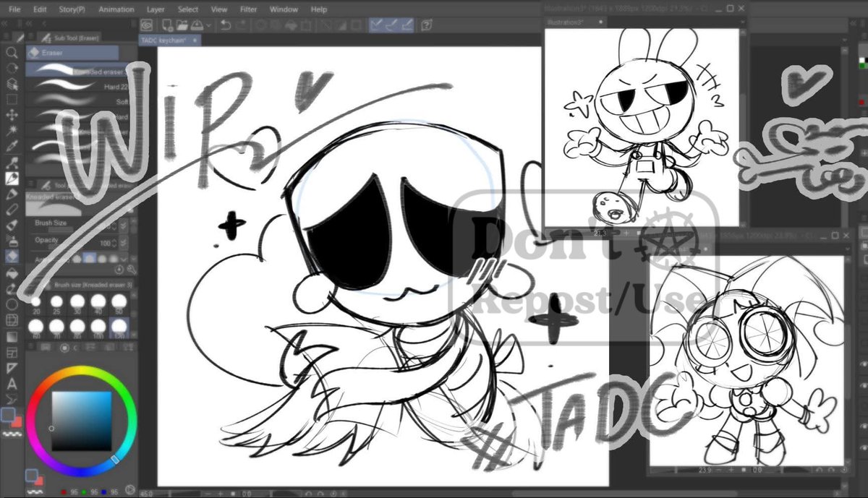Open the Help menu
The height and width of the screenshot is (498, 868).
[x=318, y=9]
